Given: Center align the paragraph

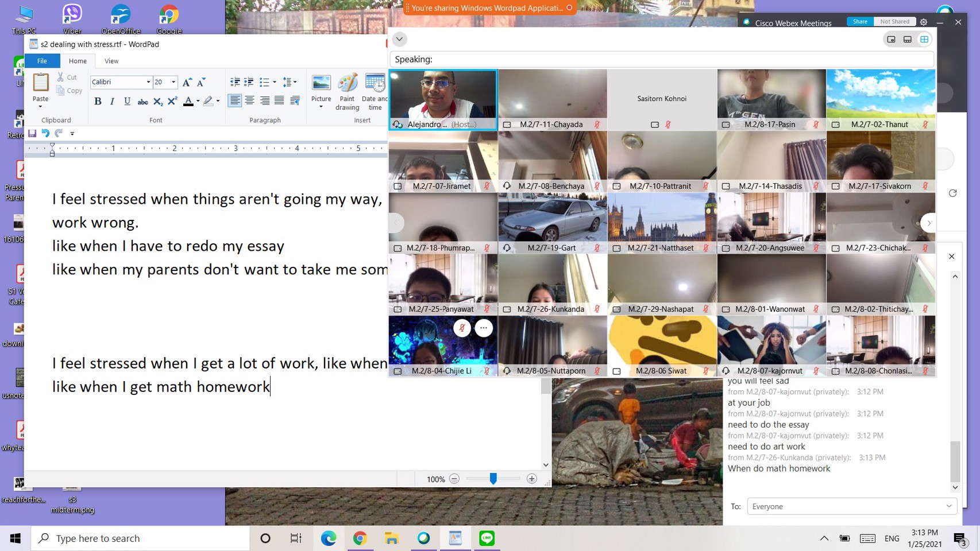Looking at the screenshot, I should [x=250, y=101].
